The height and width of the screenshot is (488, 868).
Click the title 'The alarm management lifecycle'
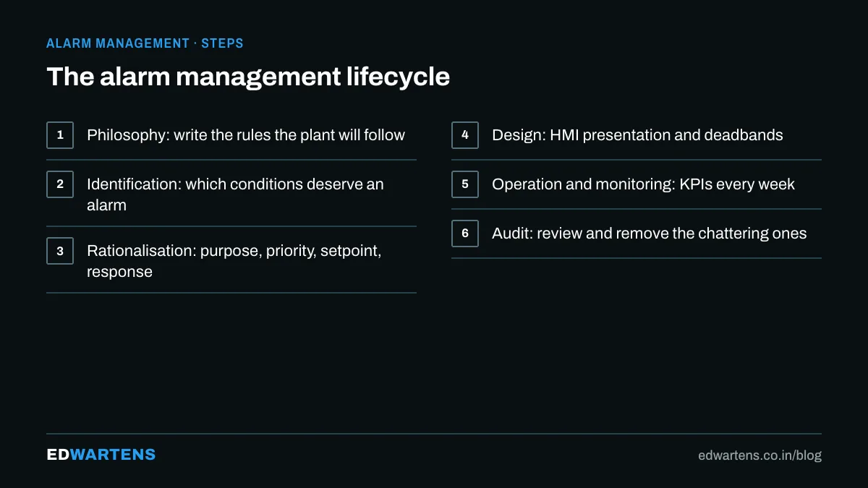[248, 77]
